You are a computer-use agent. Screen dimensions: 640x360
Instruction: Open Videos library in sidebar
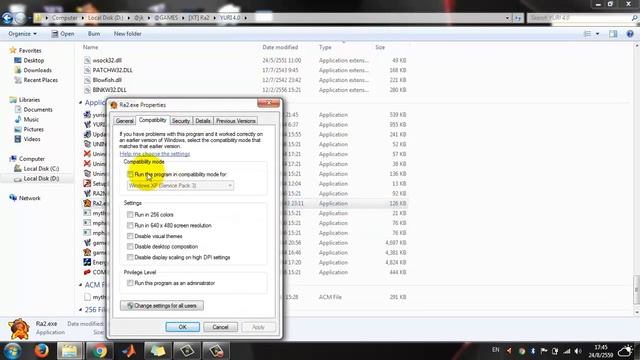[x=32, y=139]
